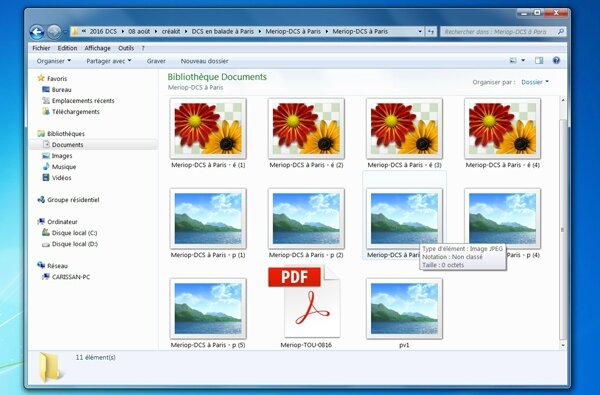Go back with the Back arrow button
Image resolution: width=600 pixels, height=395 pixels.
coord(37,32)
